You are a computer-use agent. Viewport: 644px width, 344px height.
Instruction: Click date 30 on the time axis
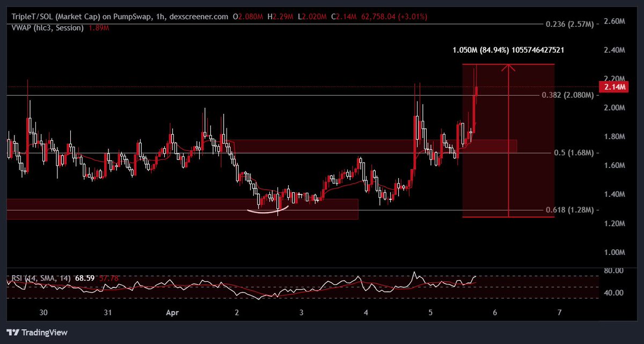pos(43,312)
